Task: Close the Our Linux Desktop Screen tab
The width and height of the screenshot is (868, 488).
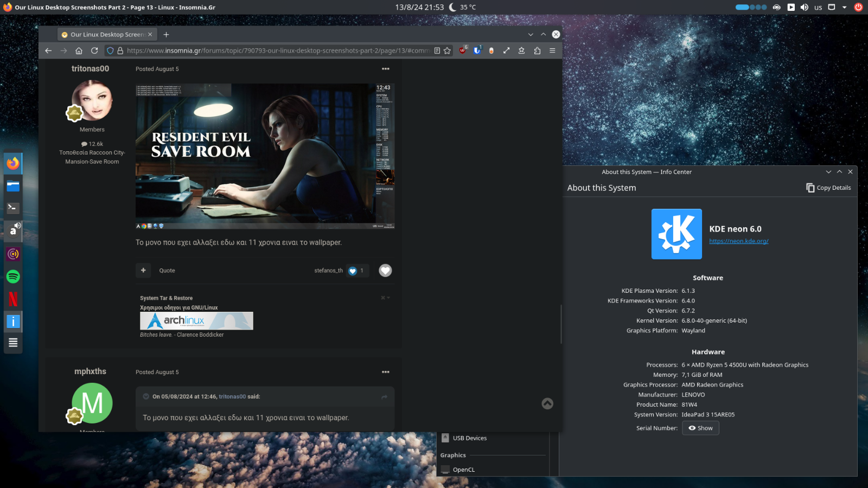Action: [x=150, y=34]
